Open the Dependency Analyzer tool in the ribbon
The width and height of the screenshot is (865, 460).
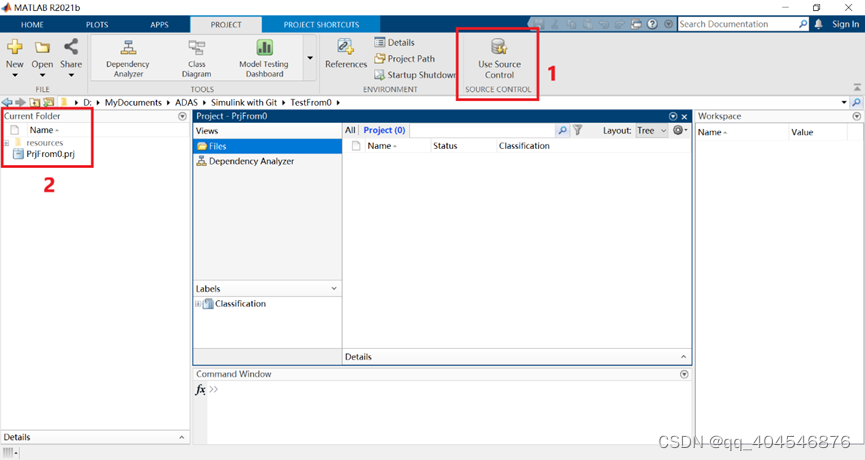click(128, 58)
